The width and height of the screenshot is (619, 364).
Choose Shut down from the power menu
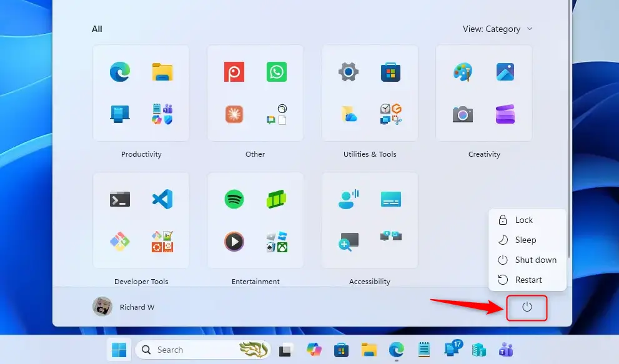point(527,260)
